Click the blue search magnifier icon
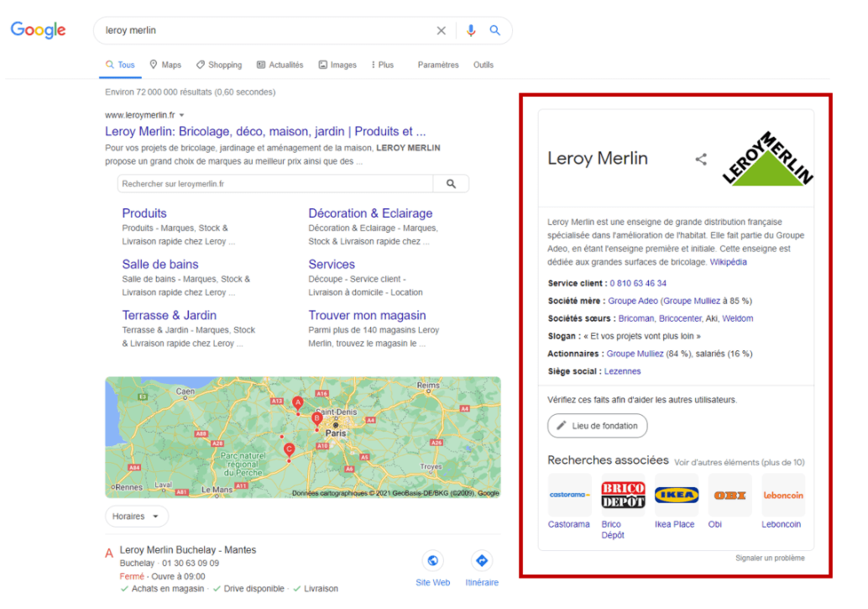The width and height of the screenshot is (868, 609). point(495,30)
